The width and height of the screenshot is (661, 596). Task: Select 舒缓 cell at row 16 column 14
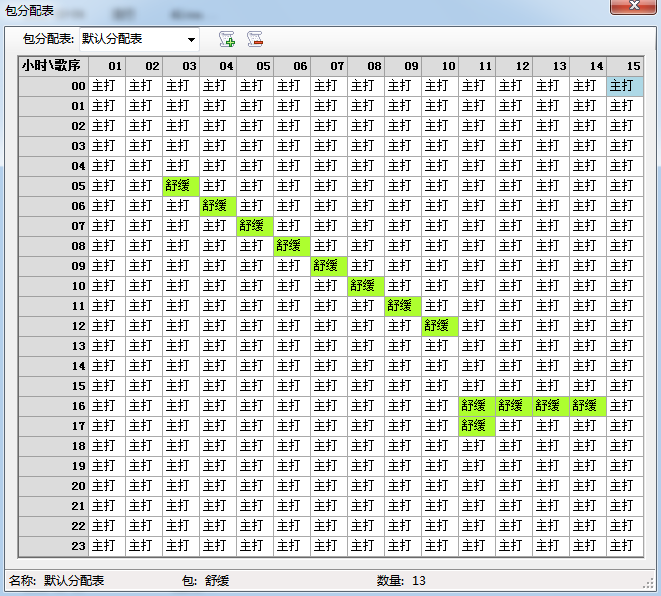(588, 406)
